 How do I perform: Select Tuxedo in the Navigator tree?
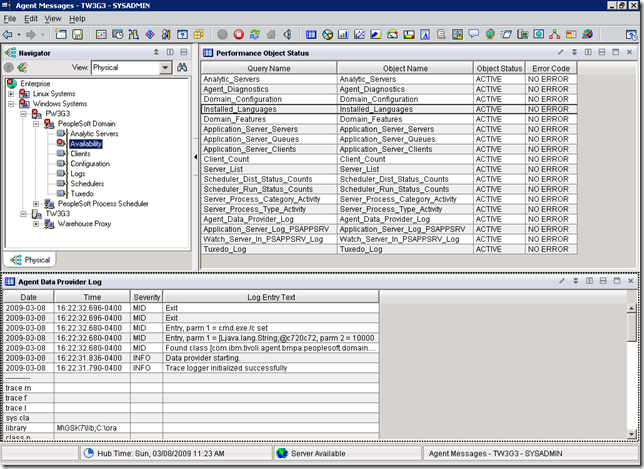click(x=82, y=193)
